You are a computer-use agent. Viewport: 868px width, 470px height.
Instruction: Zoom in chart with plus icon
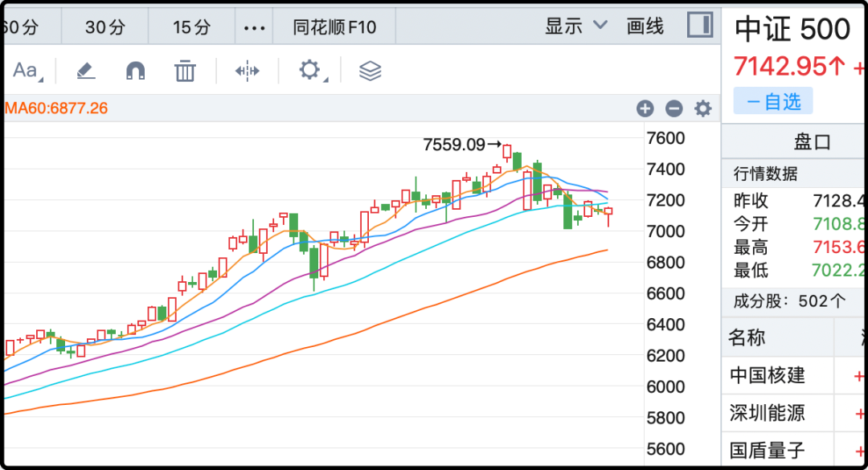point(645,108)
